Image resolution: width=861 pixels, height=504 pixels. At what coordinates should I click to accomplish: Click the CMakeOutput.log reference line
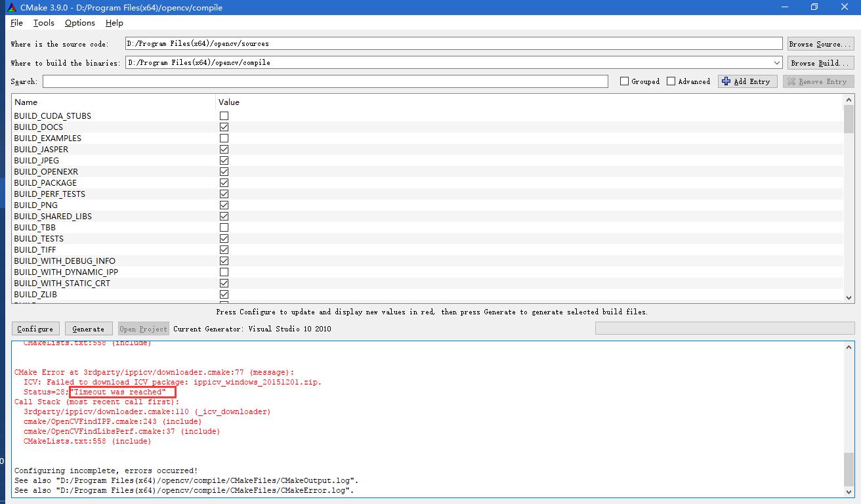click(186, 480)
